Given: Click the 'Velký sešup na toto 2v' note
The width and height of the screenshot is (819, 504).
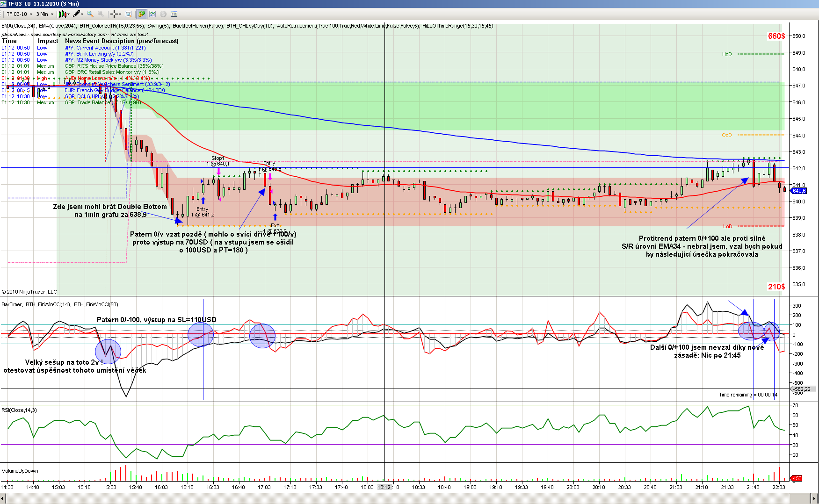Looking at the screenshot, I should click(75, 366).
